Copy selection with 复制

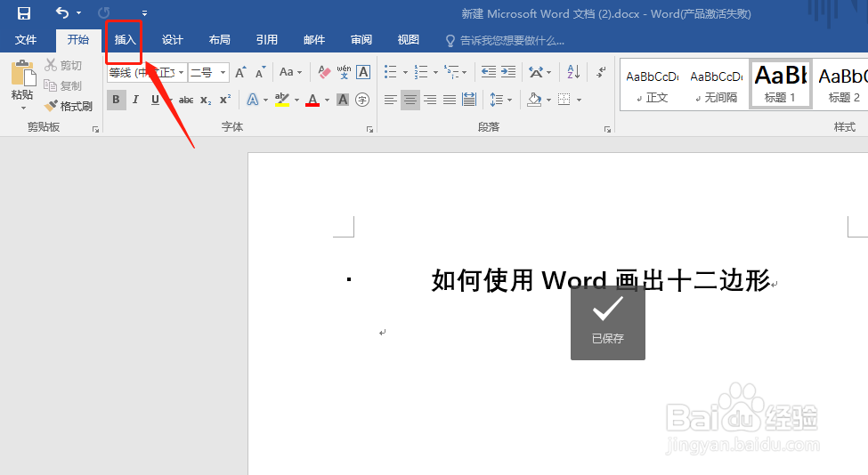pos(63,85)
